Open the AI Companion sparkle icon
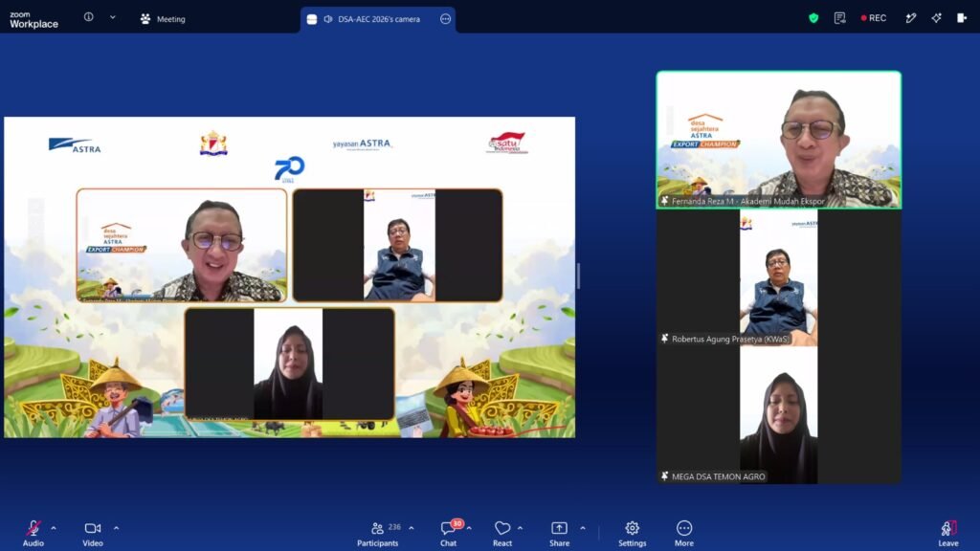This screenshot has height=551, width=980. pyautogui.click(x=936, y=18)
